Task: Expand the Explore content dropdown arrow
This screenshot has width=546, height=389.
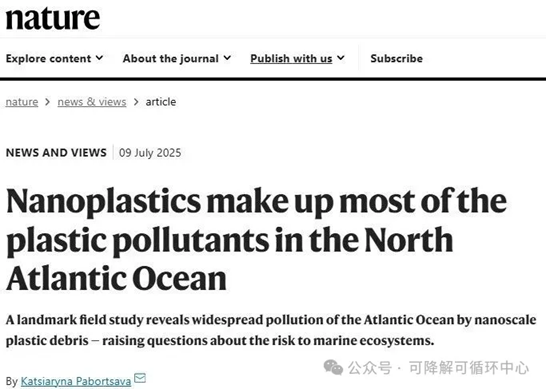Action: point(100,58)
